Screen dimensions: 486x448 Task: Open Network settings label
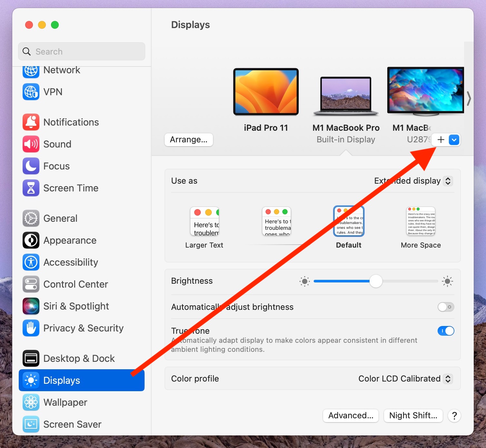click(62, 70)
